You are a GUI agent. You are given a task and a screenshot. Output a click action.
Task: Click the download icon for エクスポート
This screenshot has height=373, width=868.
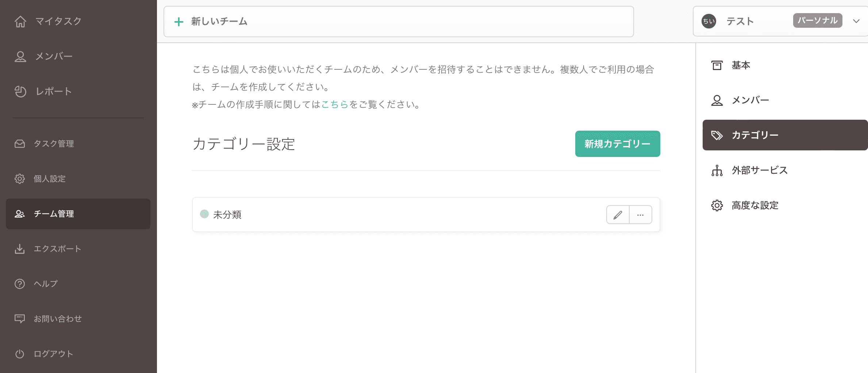20,249
